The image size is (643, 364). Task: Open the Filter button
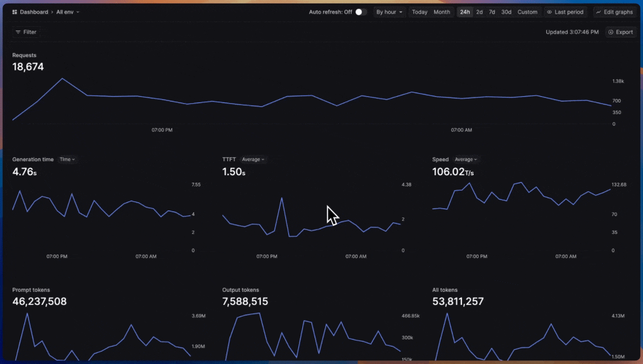coord(26,32)
